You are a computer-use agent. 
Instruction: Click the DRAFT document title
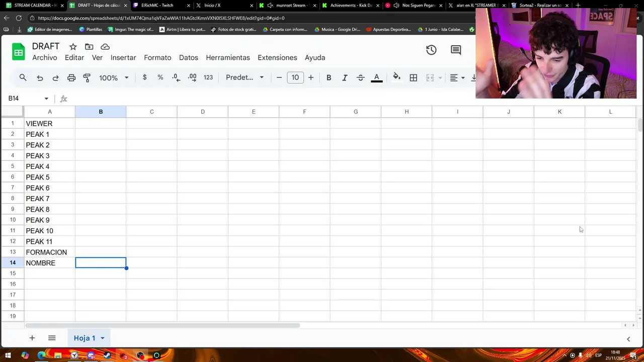pos(46,46)
